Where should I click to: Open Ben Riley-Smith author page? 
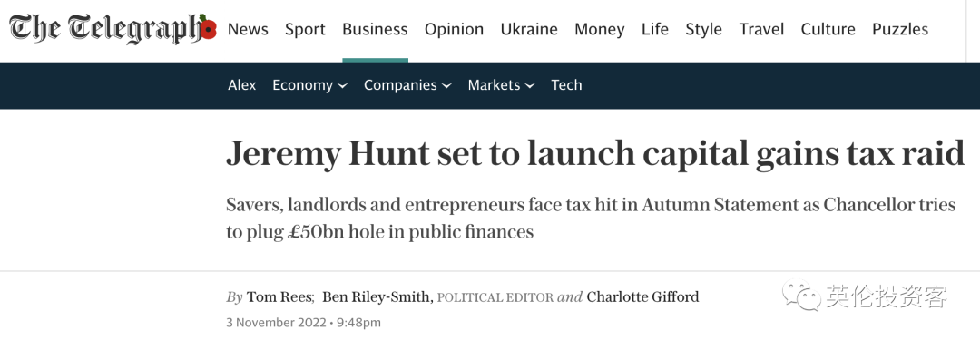[377, 296]
